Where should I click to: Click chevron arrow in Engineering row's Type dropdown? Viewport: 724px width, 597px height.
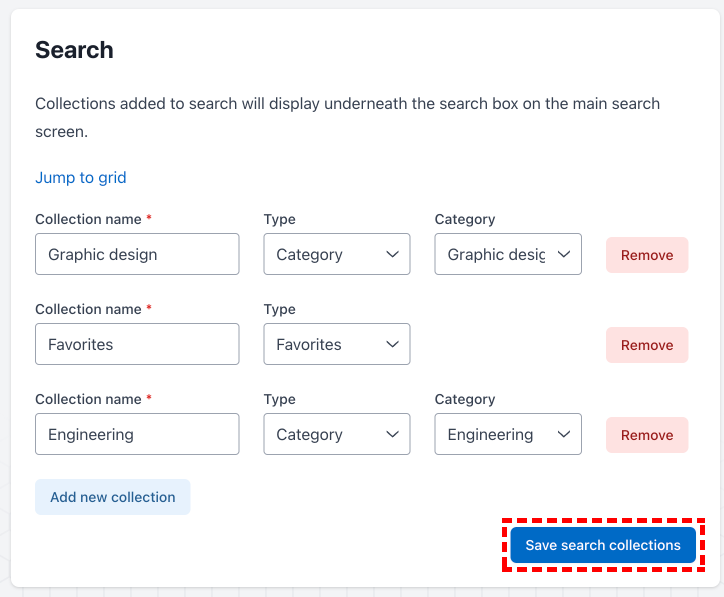(x=392, y=434)
